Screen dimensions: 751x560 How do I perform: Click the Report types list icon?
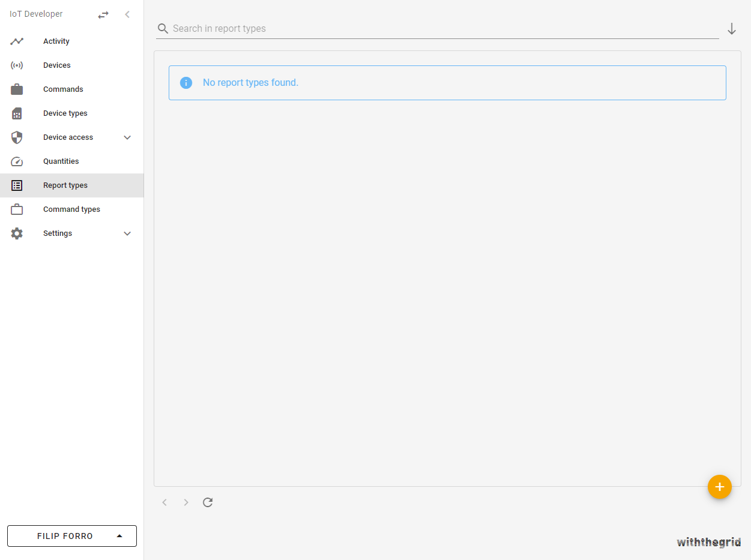tap(16, 185)
